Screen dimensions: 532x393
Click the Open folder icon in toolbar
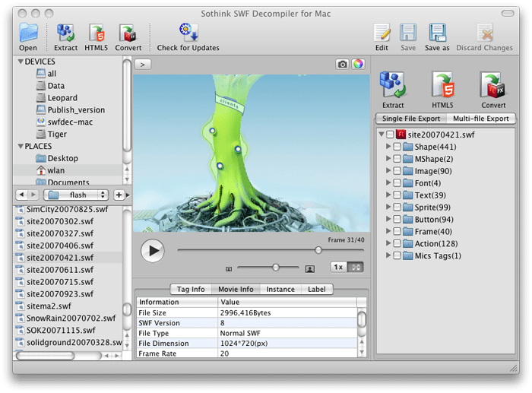[28, 33]
